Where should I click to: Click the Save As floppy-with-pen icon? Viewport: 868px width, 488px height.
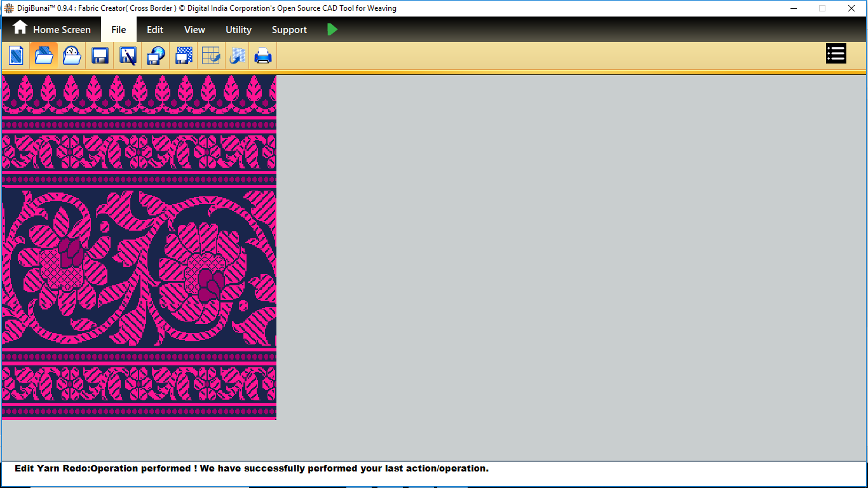tap(128, 56)
